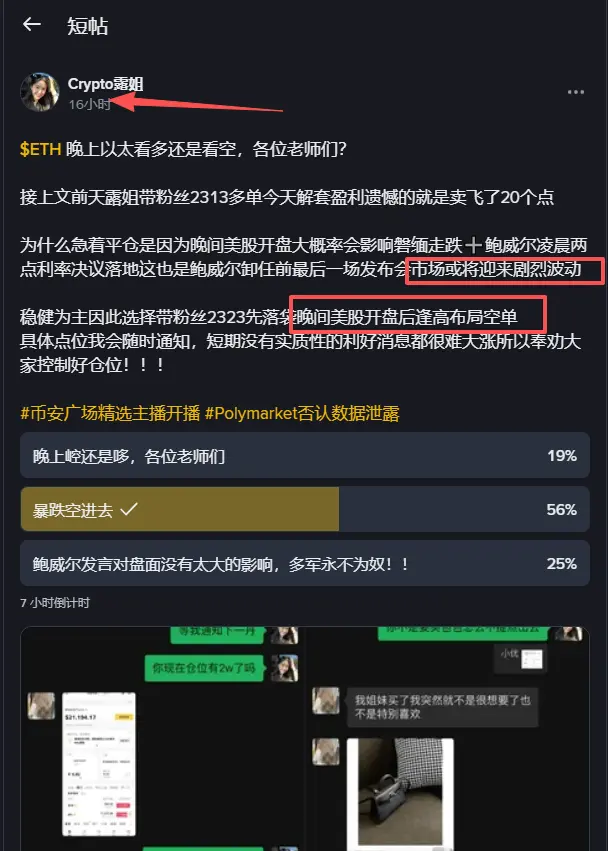Click the green 你现在仓位有2w了吗 message
The image size is (608, 851).
pyautogui.click(x=204, y=668)
